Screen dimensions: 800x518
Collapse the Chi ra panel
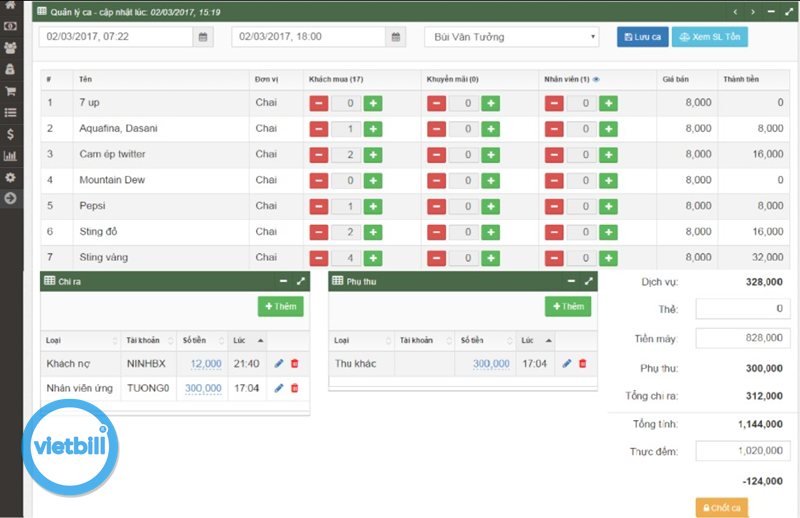[282, 282]
